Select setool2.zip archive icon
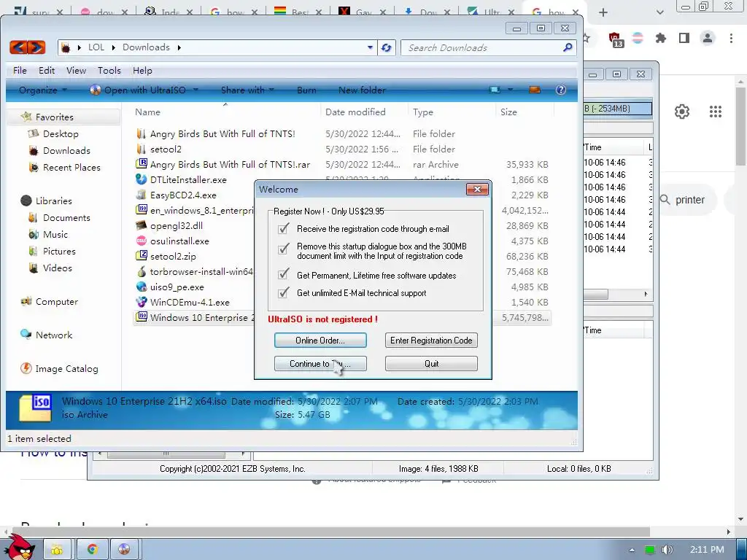Image resolution: width=747 pixels, height=560 pixels. click(x=141, y=256)
